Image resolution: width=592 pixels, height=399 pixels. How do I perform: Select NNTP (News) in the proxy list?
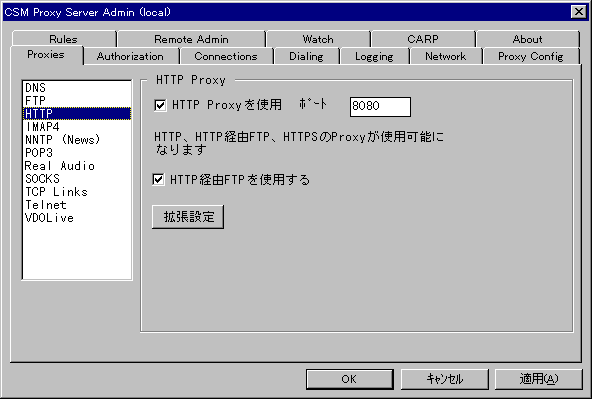tap(77, 140)
